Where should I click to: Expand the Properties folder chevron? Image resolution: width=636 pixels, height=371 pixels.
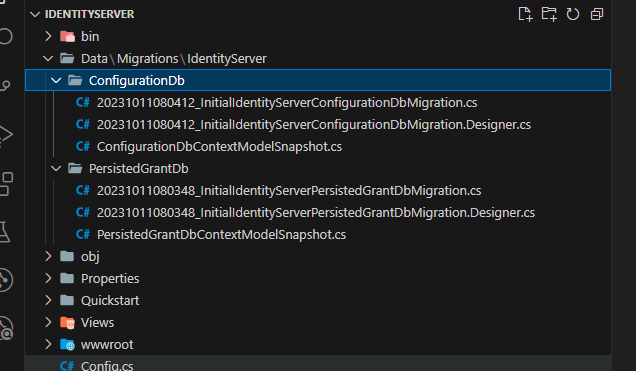click(x=48, y=278)
